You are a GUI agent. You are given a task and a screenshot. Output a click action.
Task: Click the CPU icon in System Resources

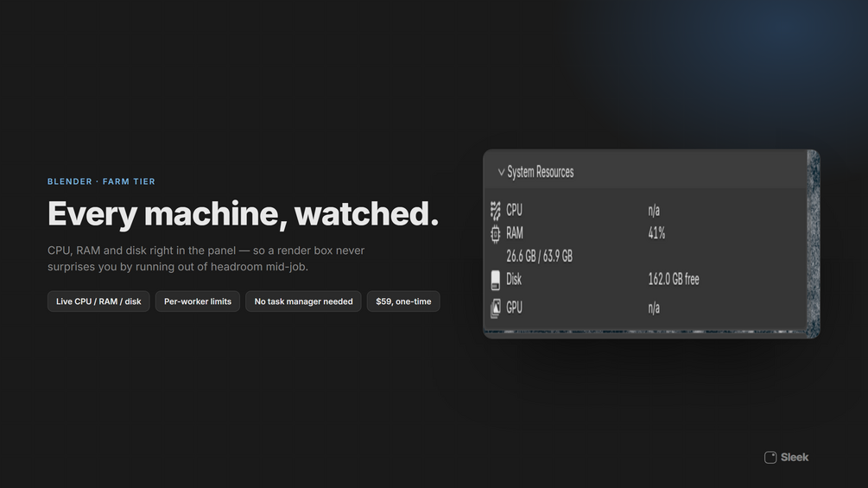pos(496,210)
